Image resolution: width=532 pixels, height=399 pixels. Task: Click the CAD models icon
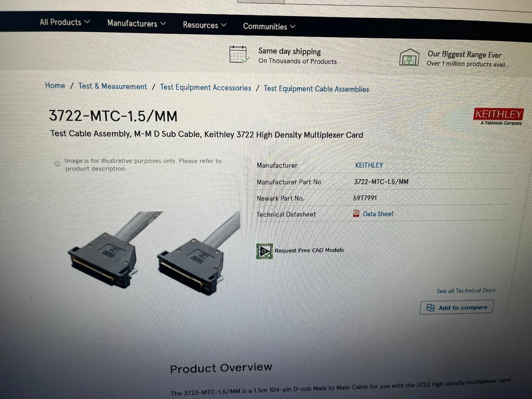264,252
